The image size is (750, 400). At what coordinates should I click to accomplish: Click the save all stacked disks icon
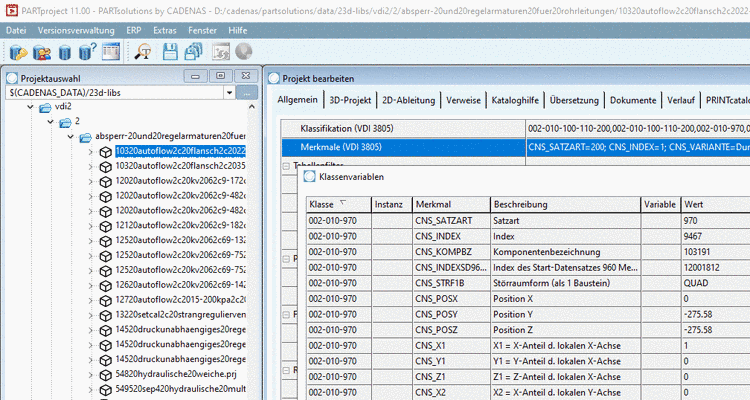(x=194, y=52)
